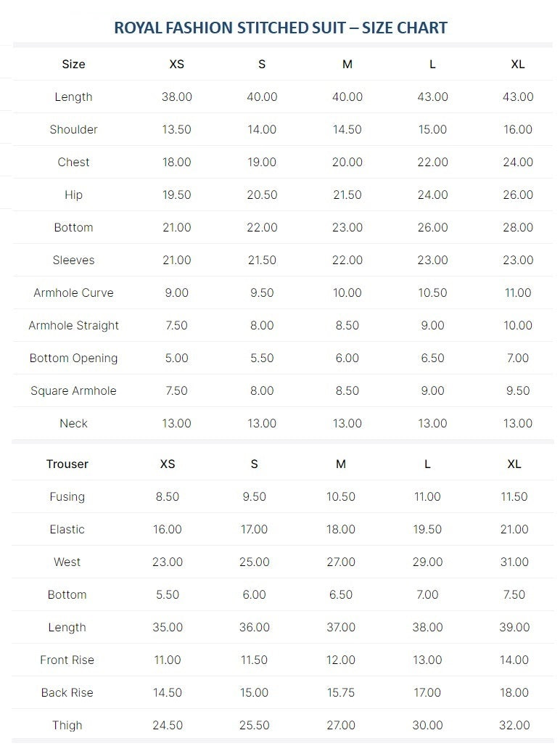This screenshot has width=560, height=746.
Task: Click the Thigh row label
Action: pyautogui.click(x=67, y=725)
